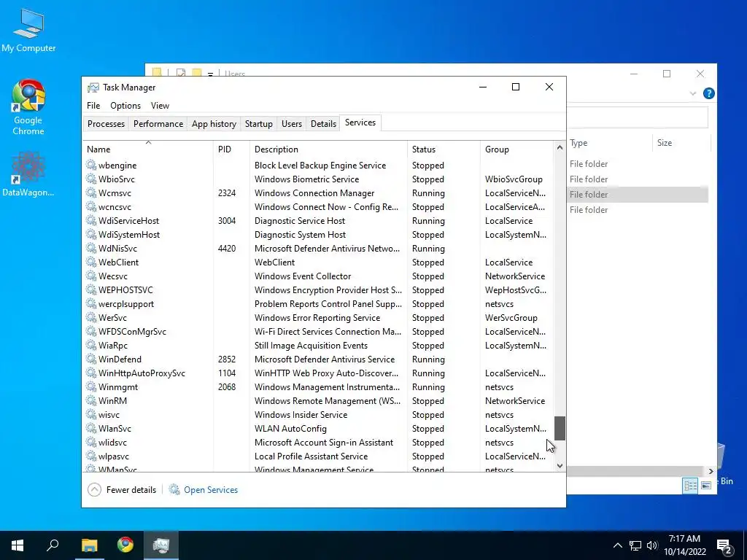Click the gear icon beside WdNisSvc
This screenshot has height=560, width=747.
(x=91, y=248)
